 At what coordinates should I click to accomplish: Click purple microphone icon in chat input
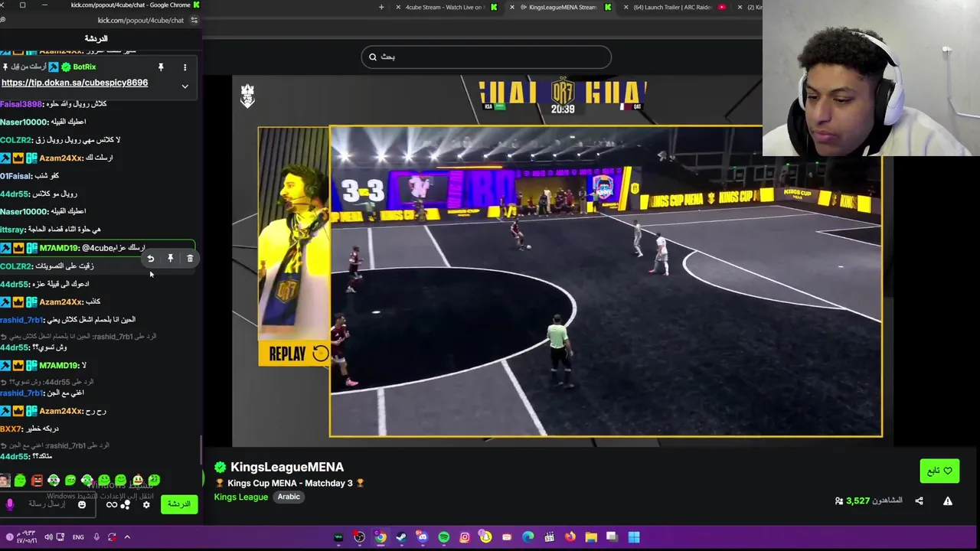coord(10,504)
